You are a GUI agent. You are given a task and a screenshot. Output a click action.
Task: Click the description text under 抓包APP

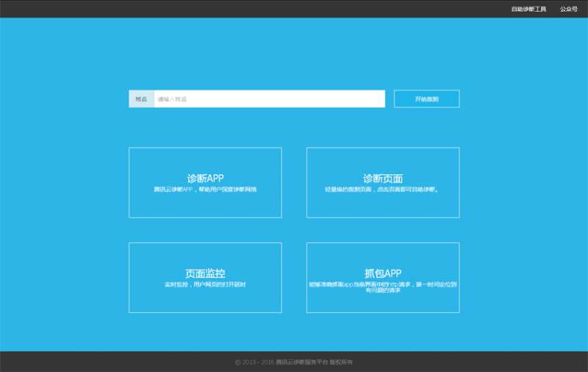point(382,287)
